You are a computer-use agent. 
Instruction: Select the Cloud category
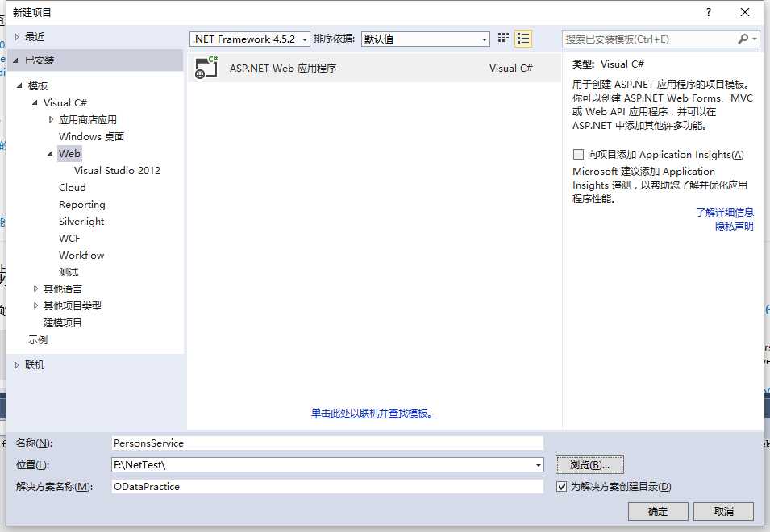pos(73,188)
